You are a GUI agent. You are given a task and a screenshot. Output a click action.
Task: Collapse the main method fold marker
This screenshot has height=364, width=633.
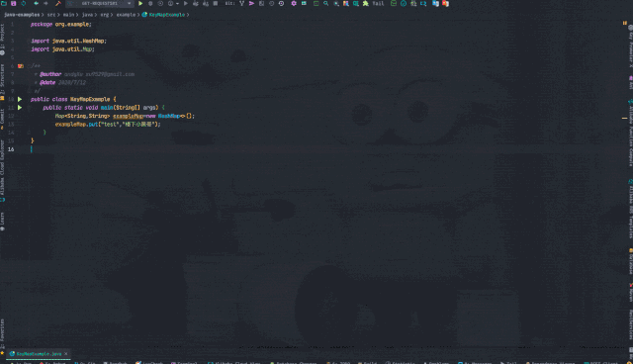coord(29,108)
